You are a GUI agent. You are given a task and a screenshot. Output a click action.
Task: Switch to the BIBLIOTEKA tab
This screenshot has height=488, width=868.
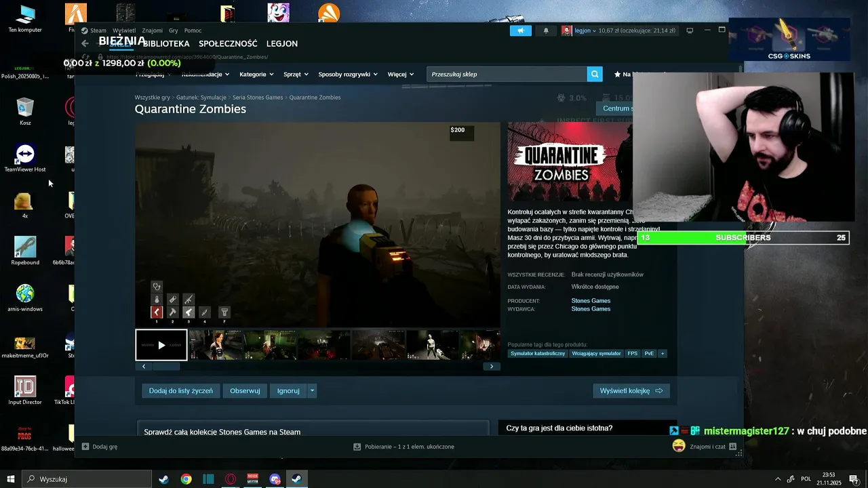(166, 43)
